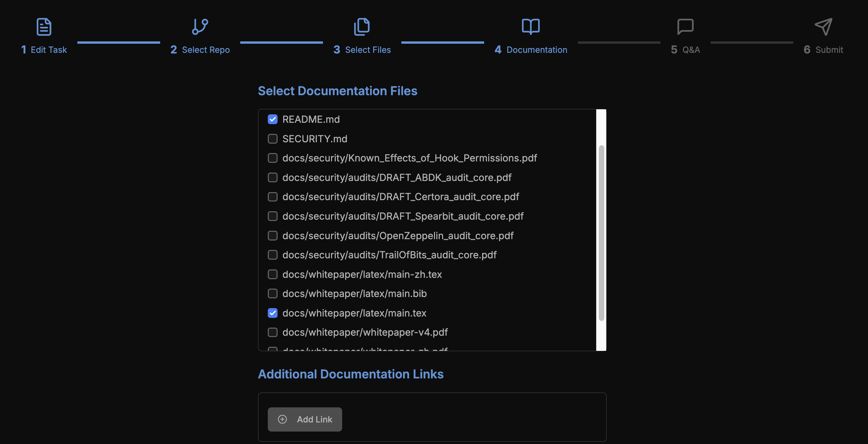Click the Select Files copy icon
Image resolution: width=868 pixels, height=444 pixels.
(362, 27)
